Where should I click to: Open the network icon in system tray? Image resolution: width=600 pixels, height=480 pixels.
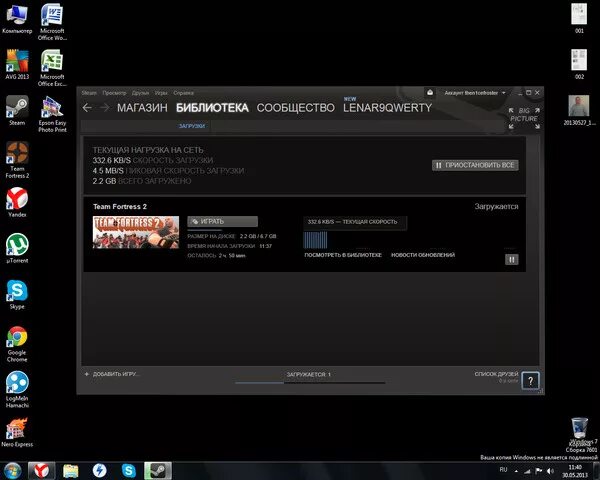point(527,471)
